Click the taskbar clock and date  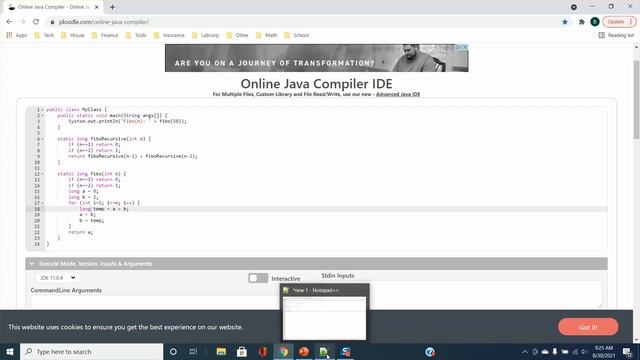click(x=604, y=351)
